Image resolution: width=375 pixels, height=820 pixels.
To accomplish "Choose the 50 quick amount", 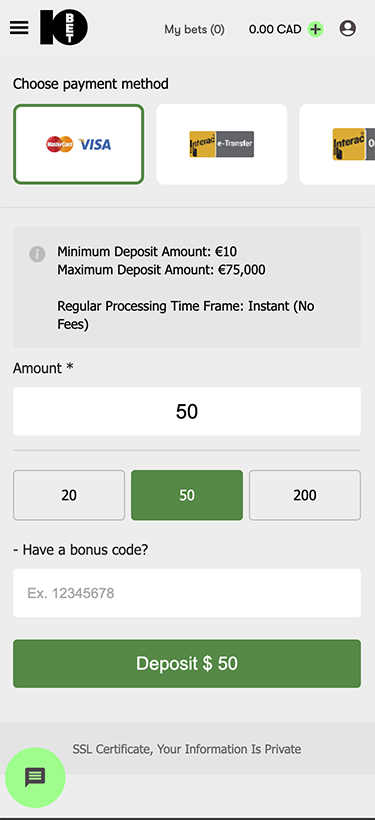I will 187,495.
